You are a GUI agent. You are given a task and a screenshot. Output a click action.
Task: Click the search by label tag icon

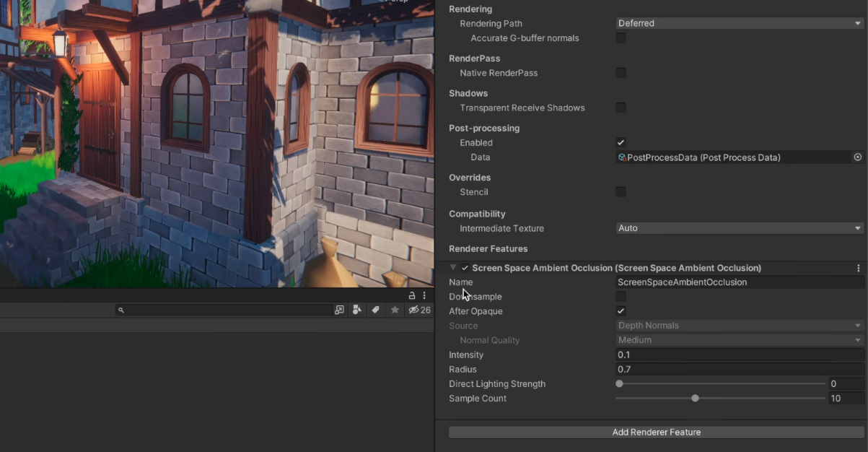[x=375, y=310]
